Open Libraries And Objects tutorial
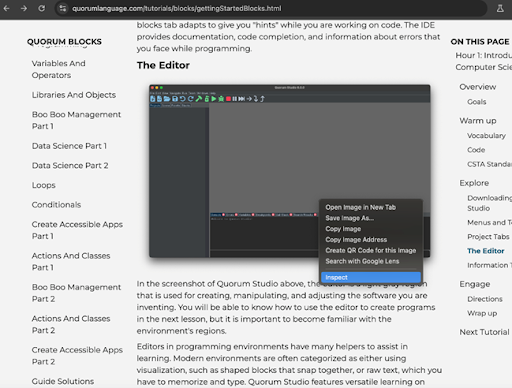Screen dimensions: 512x388 pyautogui.click(x=74, y=95)
